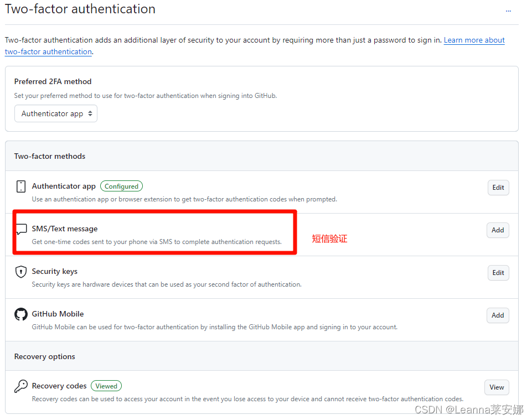The image size is (532, 420).
Task: Click the 'Set your preferred method' description text
Action: 145,96
